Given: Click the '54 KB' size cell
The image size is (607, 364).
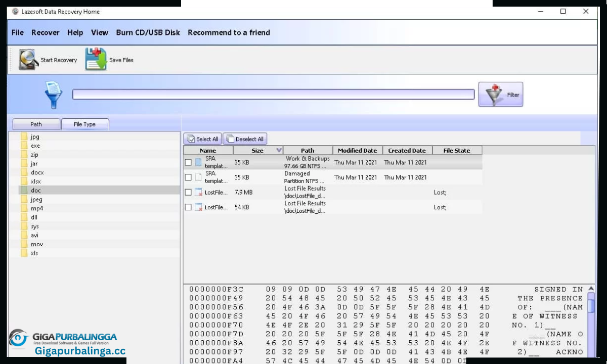Looking at the screenshot, I should tap(242, 207).
